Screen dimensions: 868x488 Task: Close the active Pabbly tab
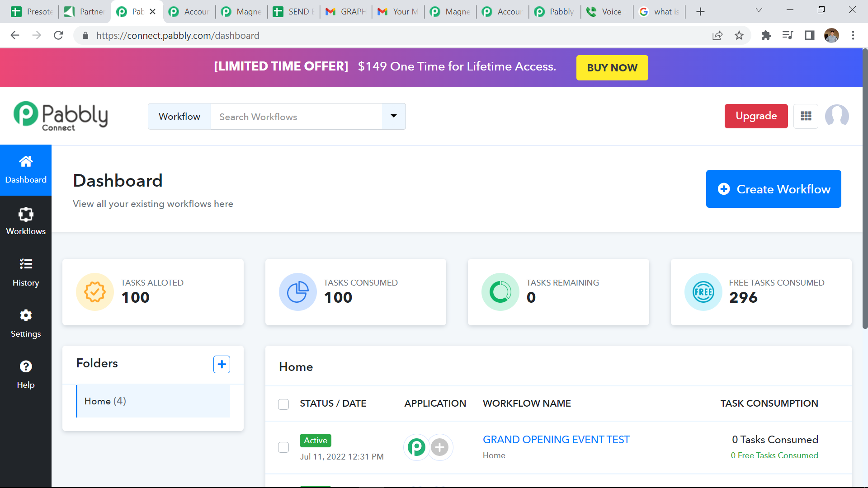click(153, 11)
